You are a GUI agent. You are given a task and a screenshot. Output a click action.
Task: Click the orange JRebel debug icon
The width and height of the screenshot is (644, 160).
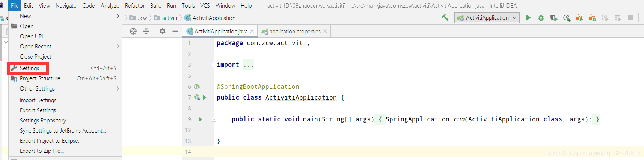(x=592, y=18)
